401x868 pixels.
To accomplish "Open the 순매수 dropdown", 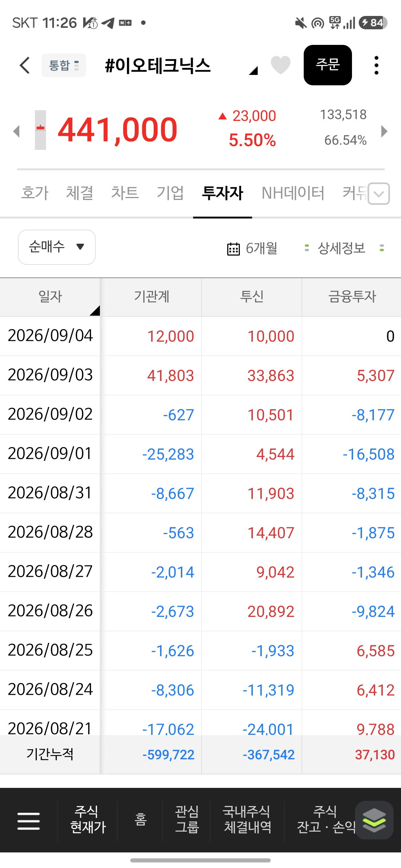I will (57, 247).
